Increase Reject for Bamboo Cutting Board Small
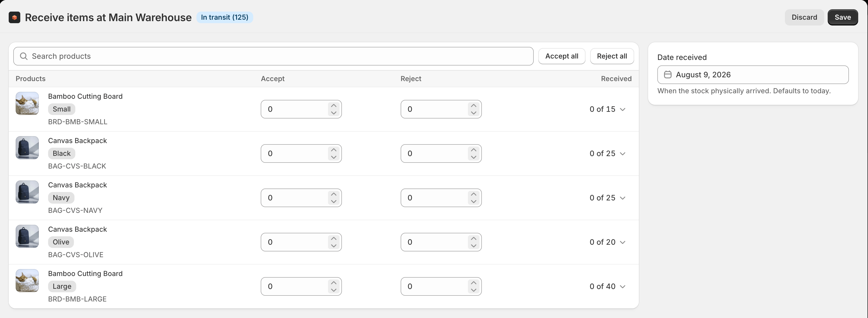This screenshot has height=318, width=868. (473, 105)
